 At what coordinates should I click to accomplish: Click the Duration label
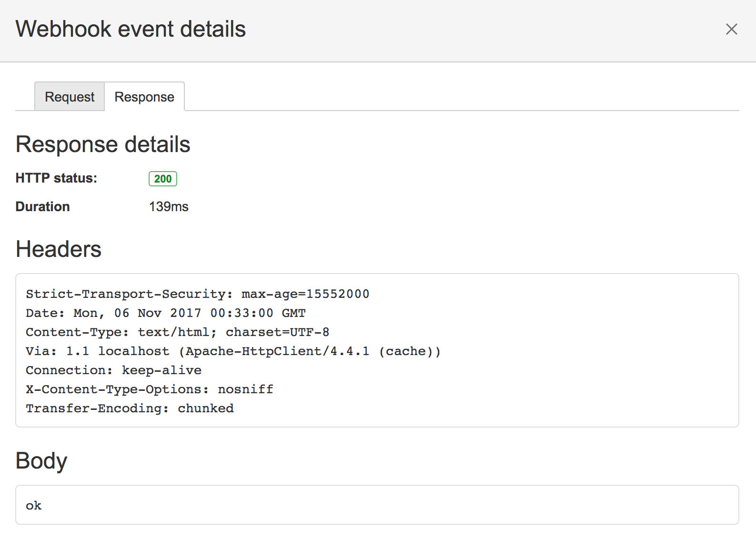(x=43, y=206)
